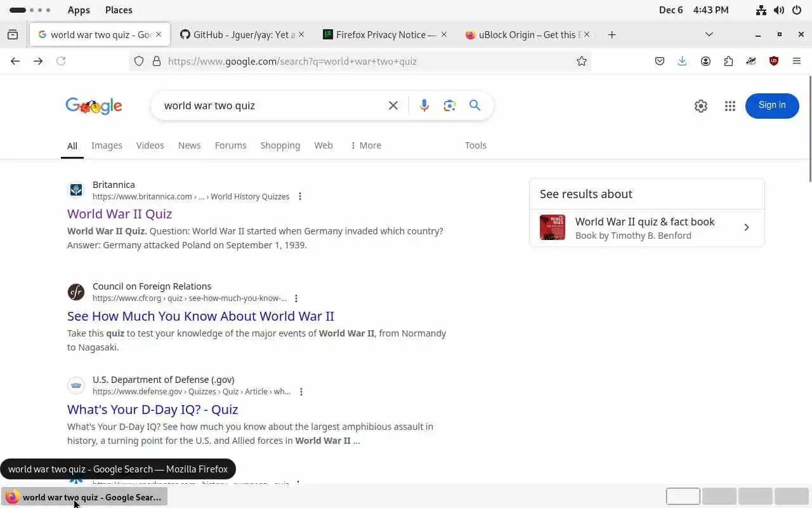Select the Images search tab
This screenshot has height=508, width=812.
107,145
